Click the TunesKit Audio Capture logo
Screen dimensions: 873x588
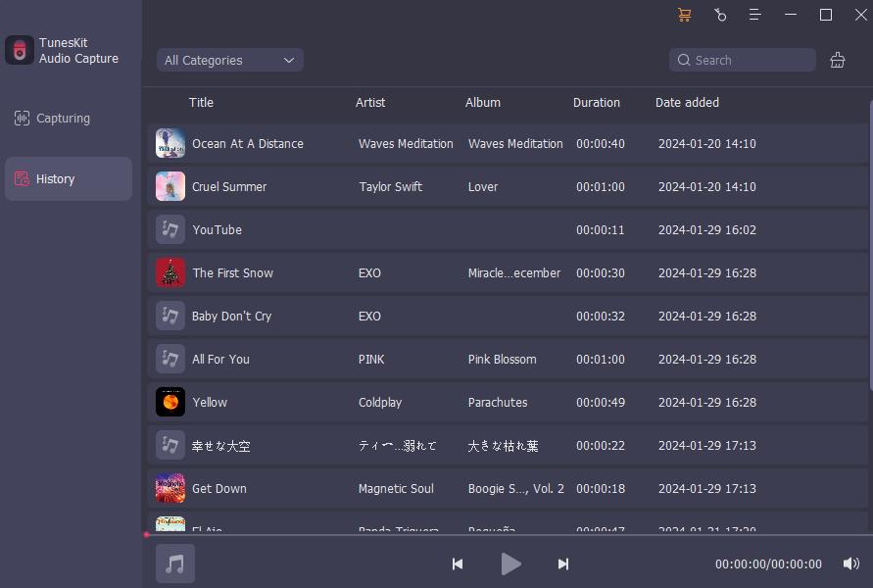tap(20, 51)
